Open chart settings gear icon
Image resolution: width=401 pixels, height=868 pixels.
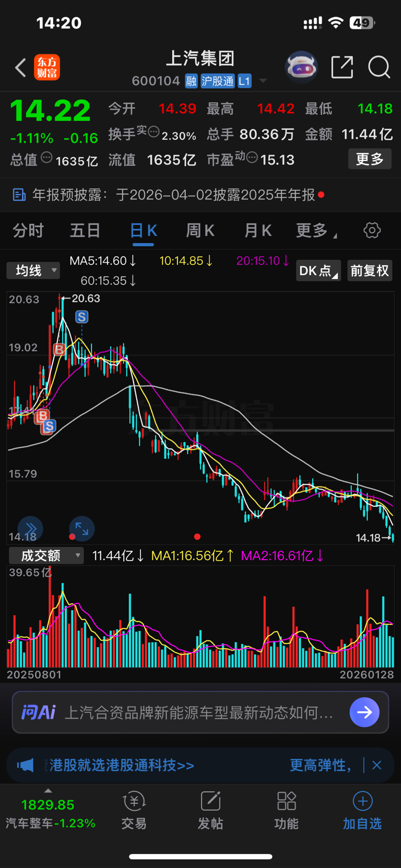372,230
